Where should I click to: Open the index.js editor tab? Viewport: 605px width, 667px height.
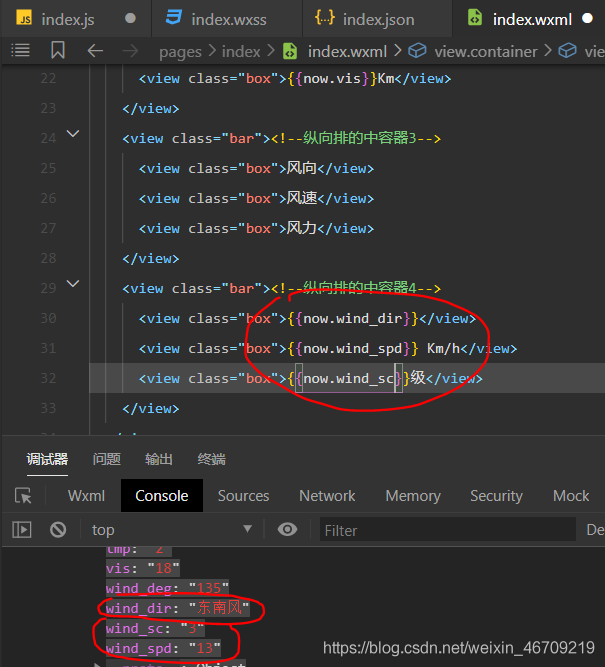[x=76, y=19]
